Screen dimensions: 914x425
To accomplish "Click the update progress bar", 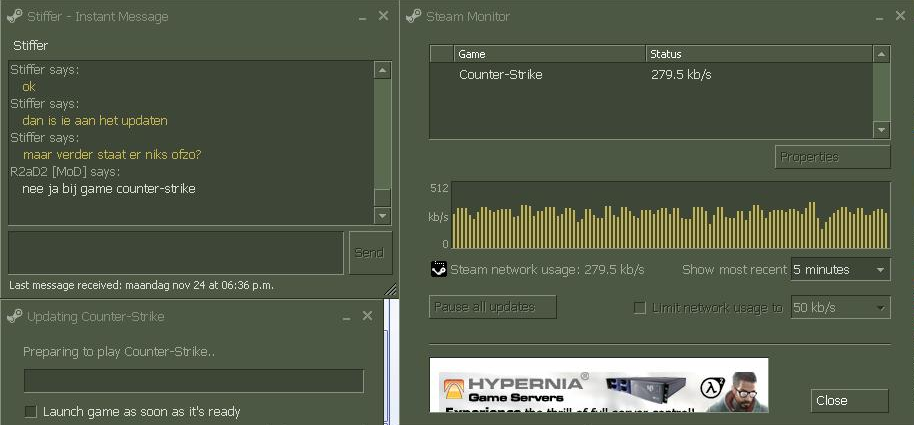I will 194,381.
